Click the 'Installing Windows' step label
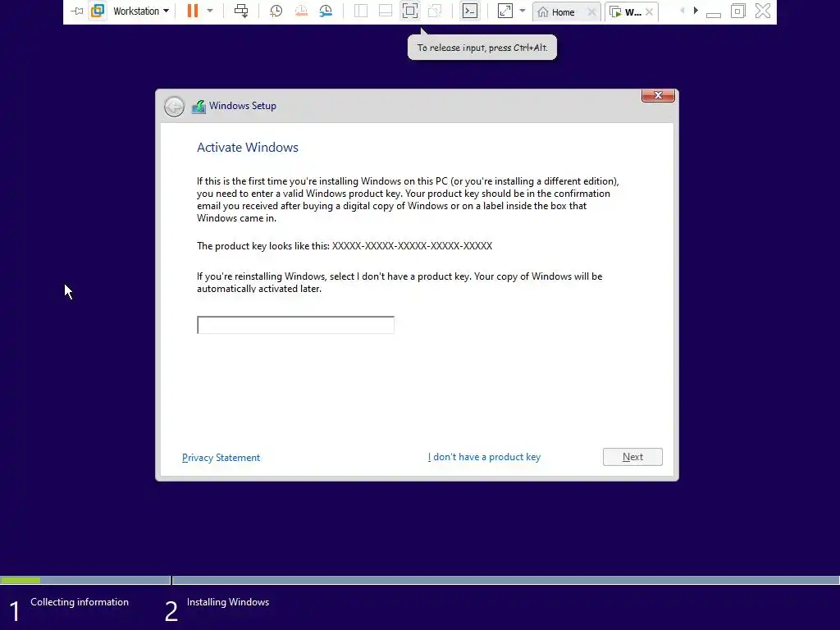 pos(228,602)
